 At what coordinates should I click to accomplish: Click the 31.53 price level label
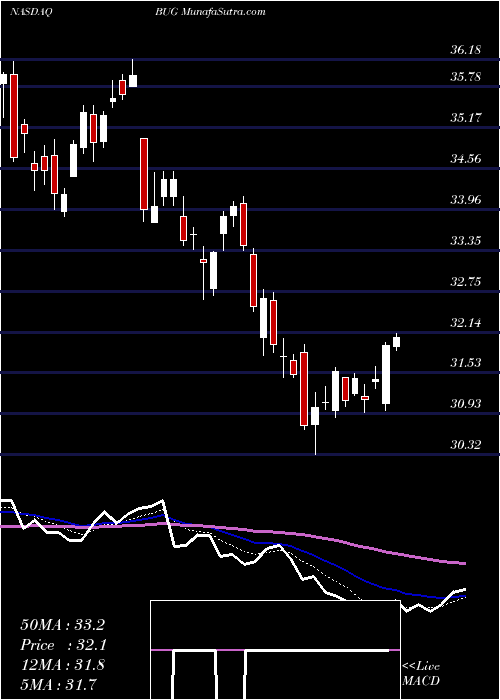point(466,362)
